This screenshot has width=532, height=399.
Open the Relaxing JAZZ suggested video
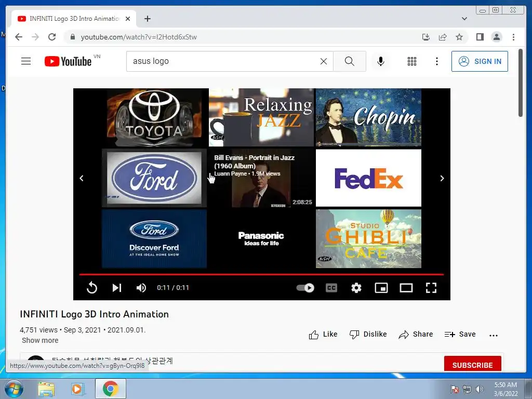[261, 117]
